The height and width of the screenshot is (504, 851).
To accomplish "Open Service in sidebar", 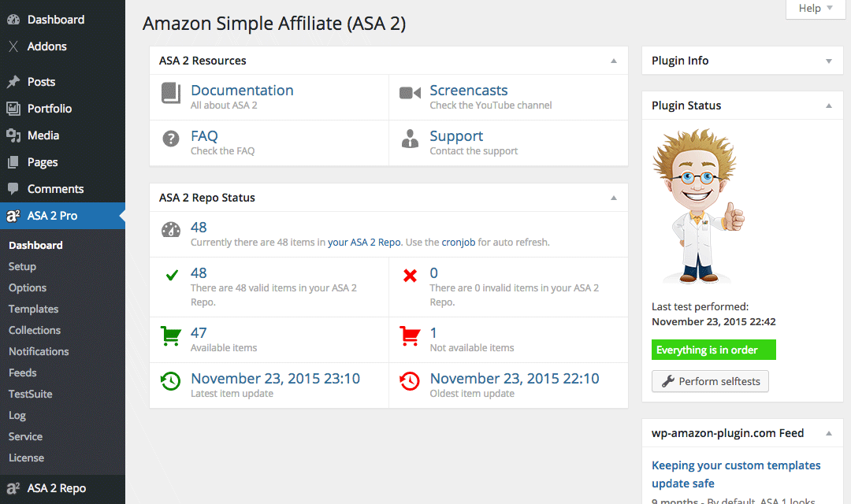I will point(25,436).
